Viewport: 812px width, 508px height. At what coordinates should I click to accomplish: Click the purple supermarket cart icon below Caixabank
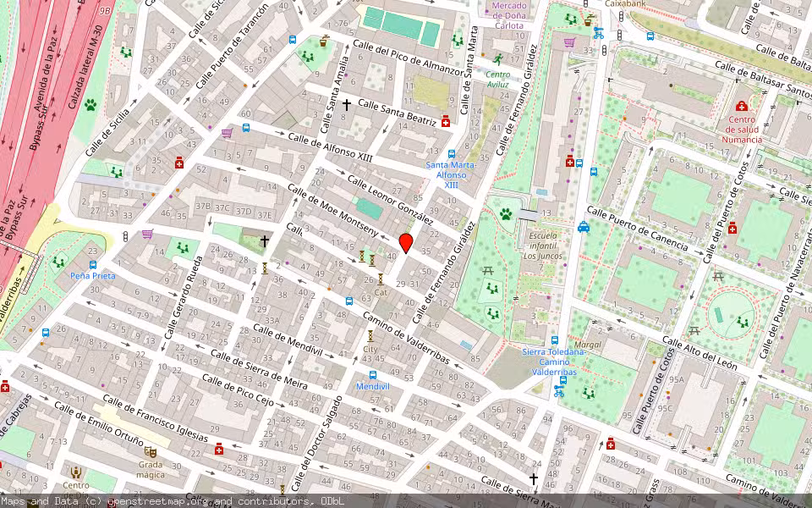click(568, 42)
